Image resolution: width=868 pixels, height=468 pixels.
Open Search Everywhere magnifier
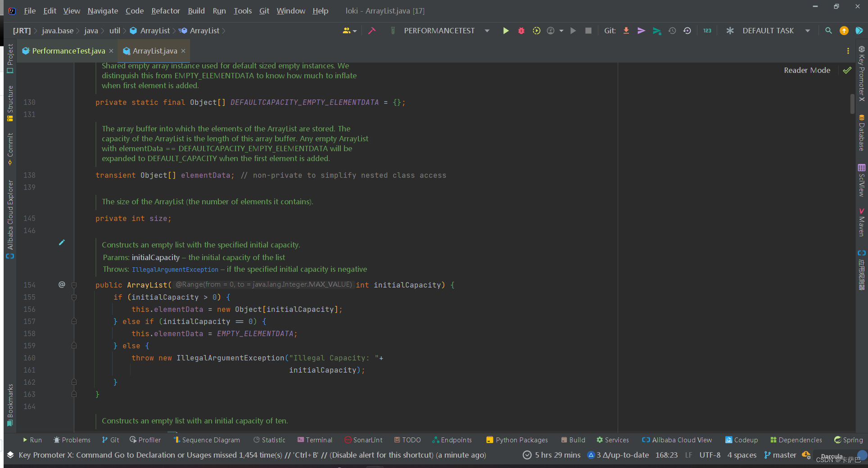tap(828, 31)
